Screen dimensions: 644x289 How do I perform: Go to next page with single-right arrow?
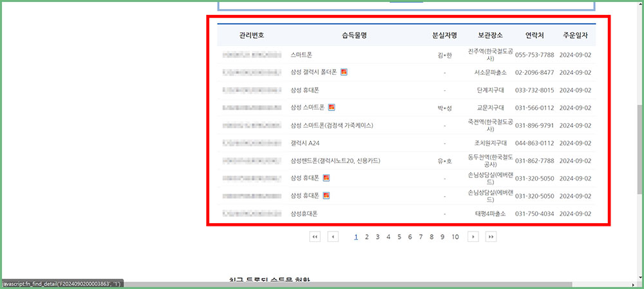(473, 237)
